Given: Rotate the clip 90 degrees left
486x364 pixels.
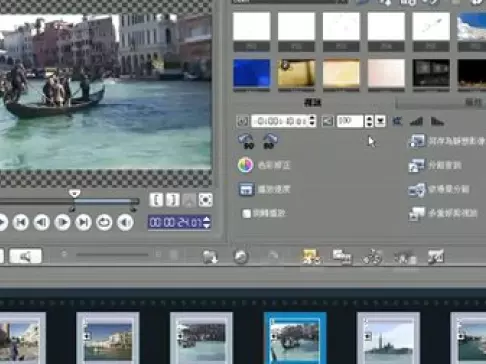Looking at the screenshot, I should tap(246, 141).
